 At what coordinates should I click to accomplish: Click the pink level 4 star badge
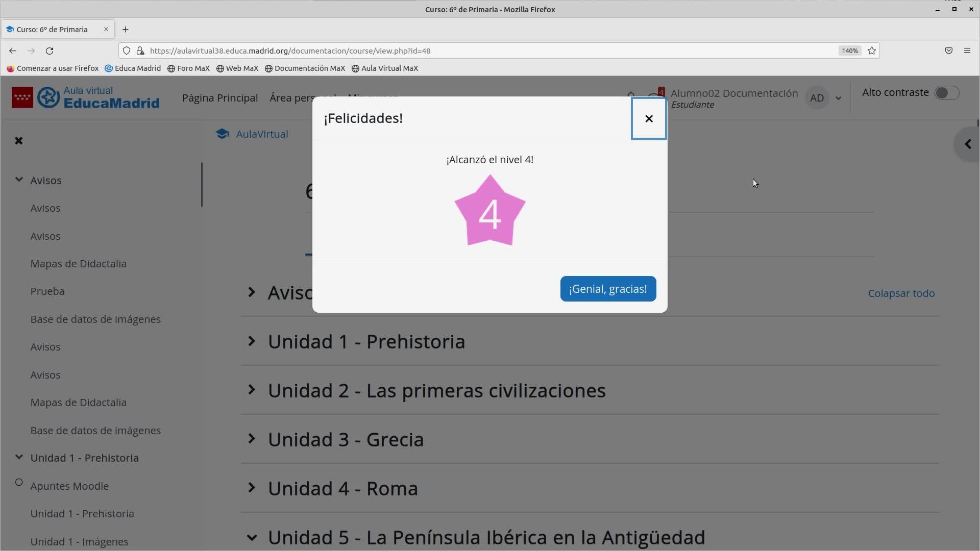[x=489, y=211]
